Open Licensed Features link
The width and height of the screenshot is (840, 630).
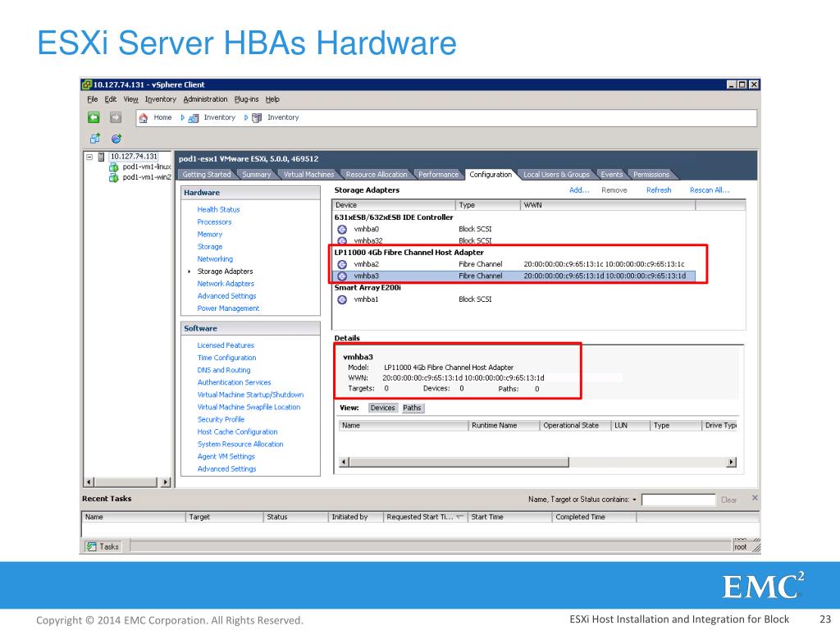[226, 345]
